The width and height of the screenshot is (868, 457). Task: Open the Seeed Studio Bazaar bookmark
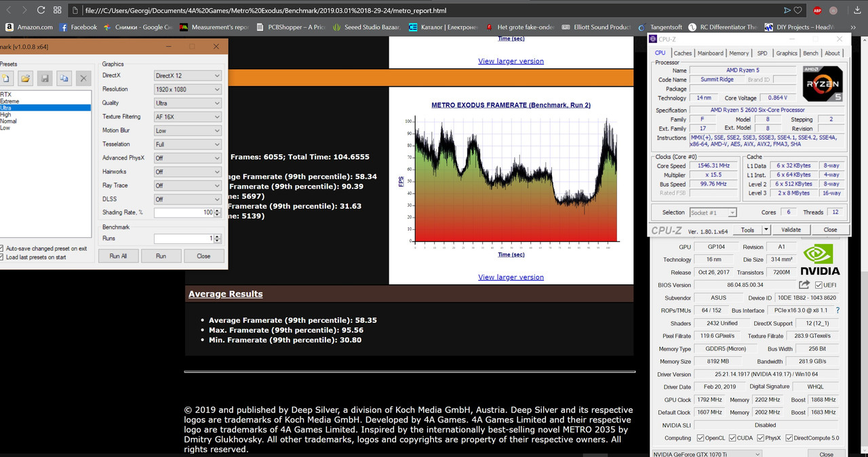coord(367,27)
